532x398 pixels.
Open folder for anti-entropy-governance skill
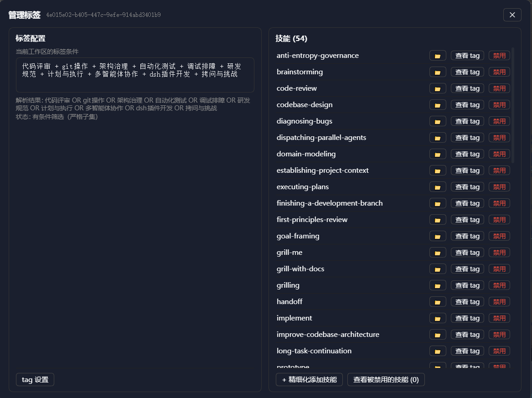pos(438,56)
